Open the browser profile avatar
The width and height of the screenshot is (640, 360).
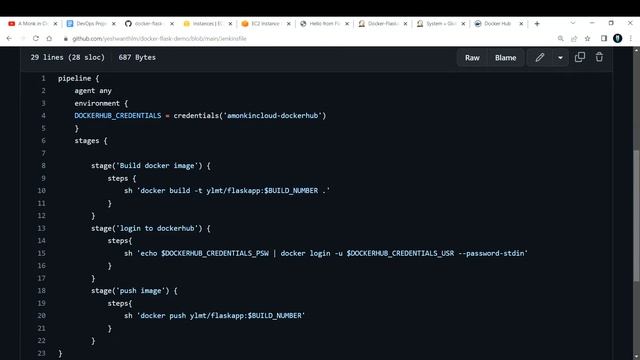pos(618,38)
